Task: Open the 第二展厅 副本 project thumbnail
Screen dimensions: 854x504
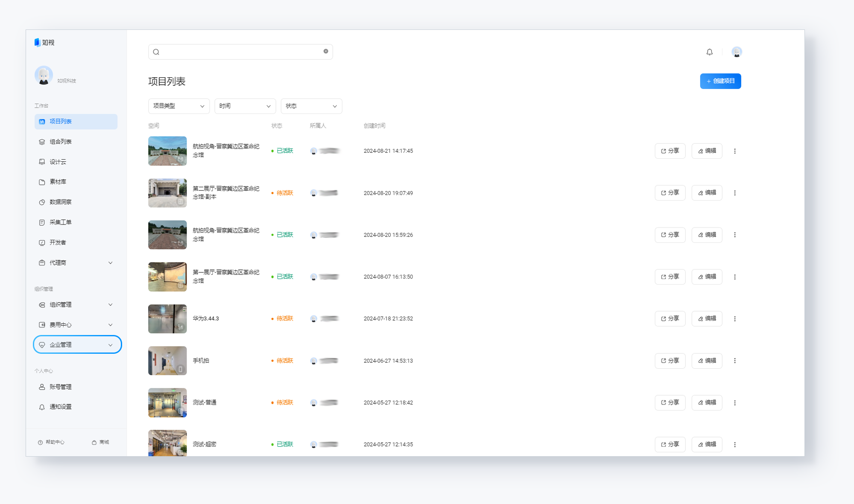Action: point(167,193)
